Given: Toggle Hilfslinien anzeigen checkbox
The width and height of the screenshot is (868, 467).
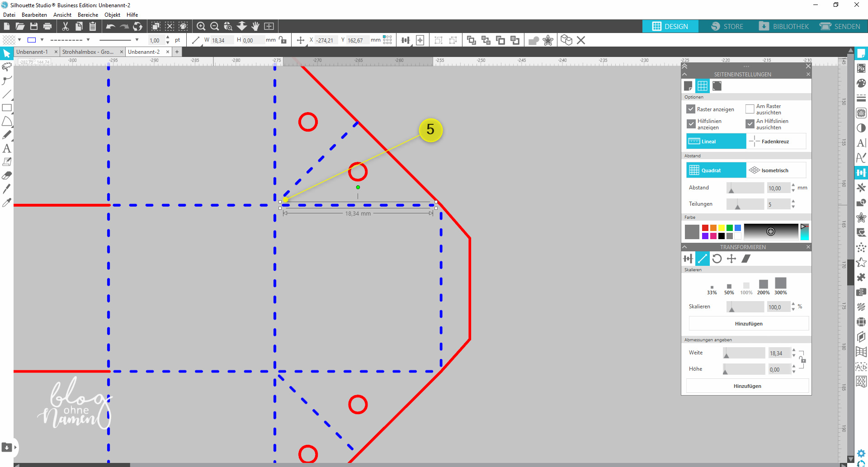Looking at the screenshot, I should pyautogui.click(x=691, y=124).
